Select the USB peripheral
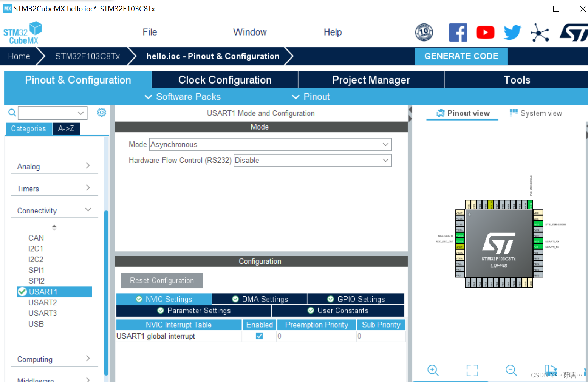 36,324
